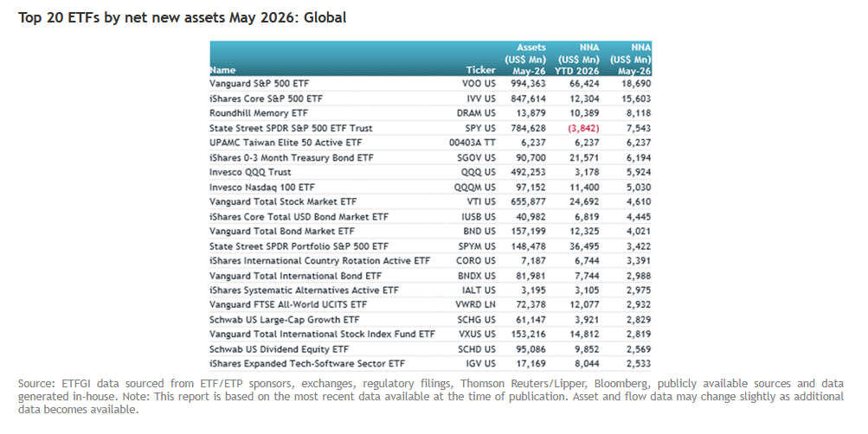
Task: Click the 21,571 YTD value
Action: pos(584,157)
